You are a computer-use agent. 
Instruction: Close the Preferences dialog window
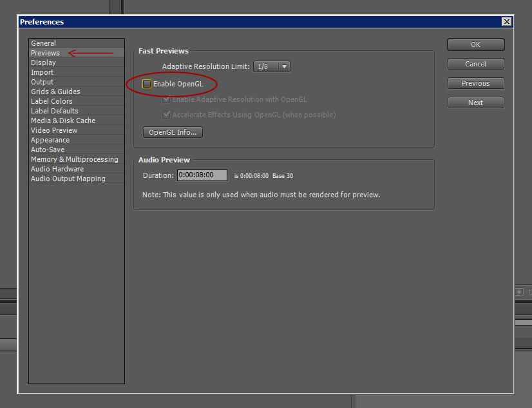pyautogui.click(x=506, y=22)
